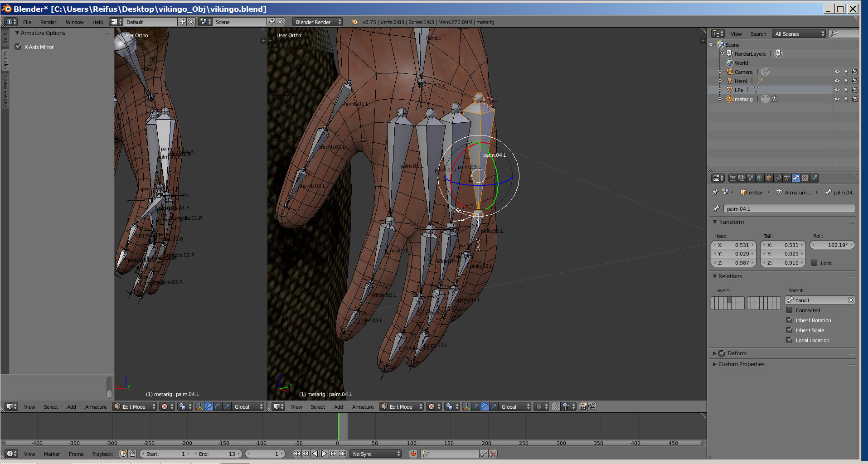Image resolution: width=868 pixels, height=464 pixels.
Task: Enable the Connected checkbox
Action: point(789,310)
